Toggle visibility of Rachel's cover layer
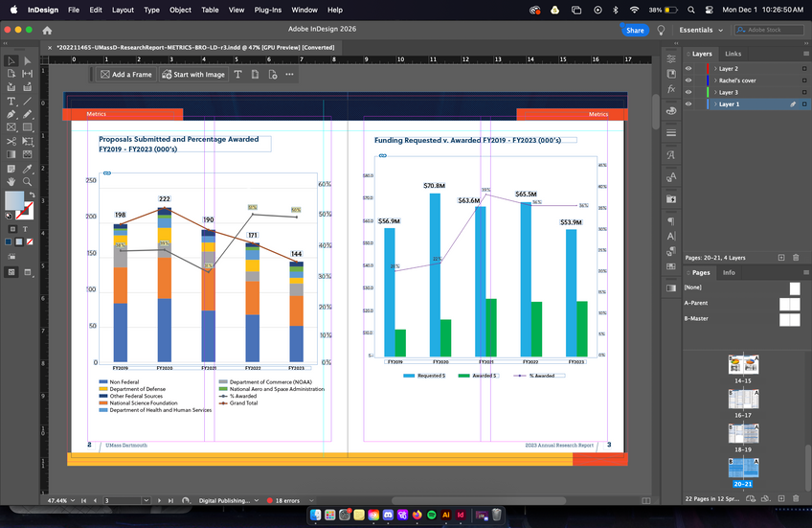Viewport: 812px width, 528px height. [688, 80]
